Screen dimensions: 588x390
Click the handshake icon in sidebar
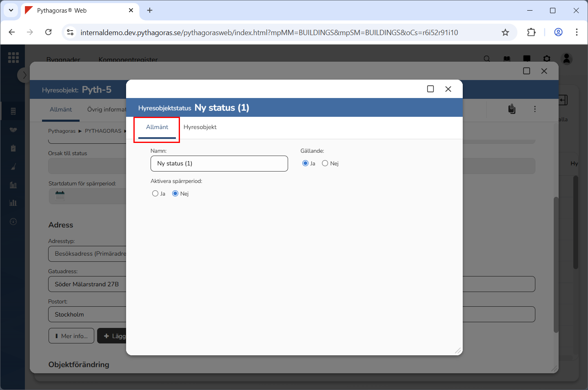13,130
